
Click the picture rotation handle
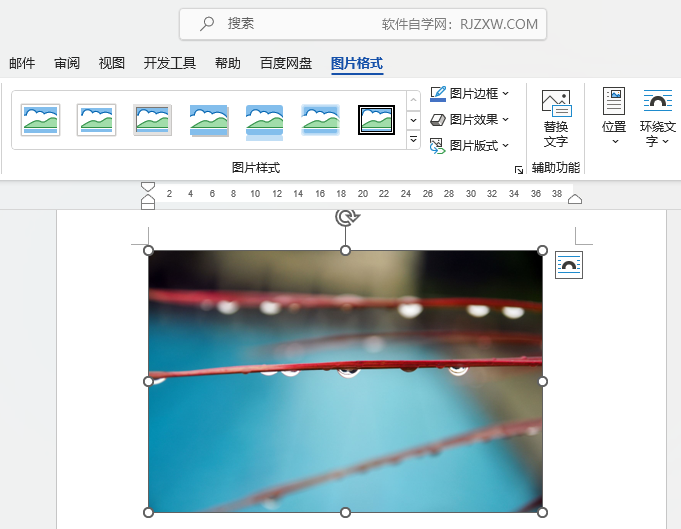[347, 217]
